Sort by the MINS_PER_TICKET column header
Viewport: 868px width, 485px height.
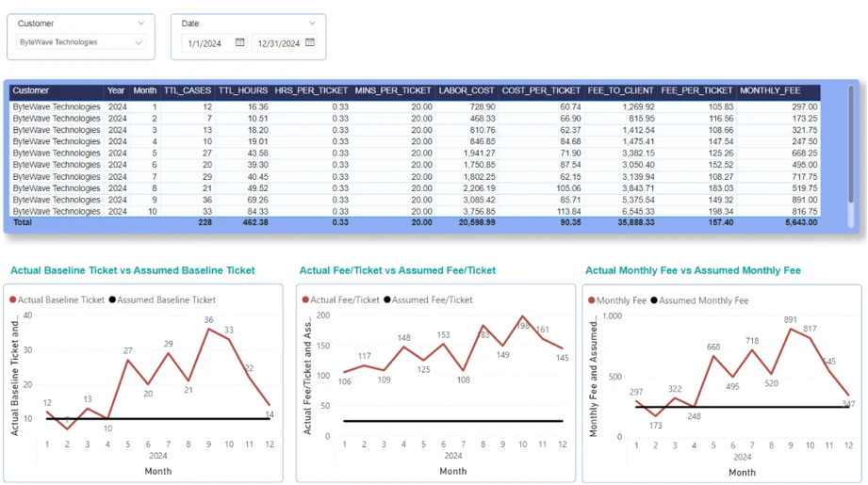393,90
